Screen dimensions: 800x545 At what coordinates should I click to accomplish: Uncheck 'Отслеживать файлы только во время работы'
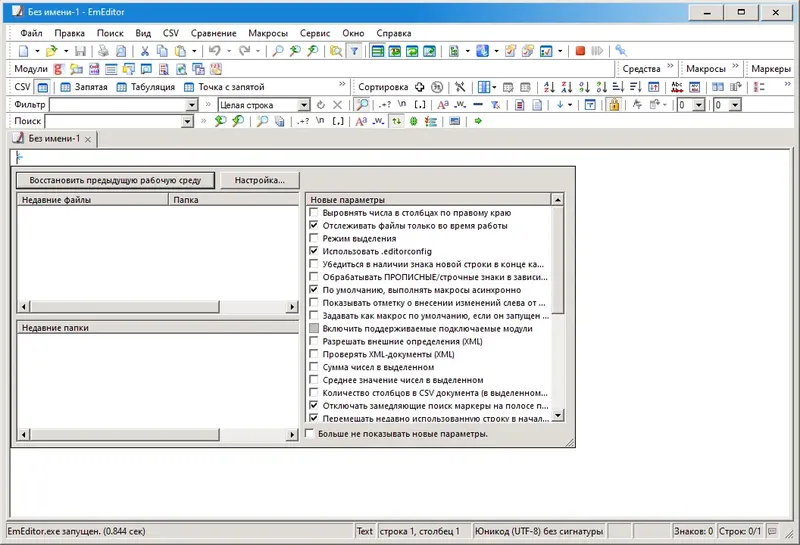[x=314, y=225]
